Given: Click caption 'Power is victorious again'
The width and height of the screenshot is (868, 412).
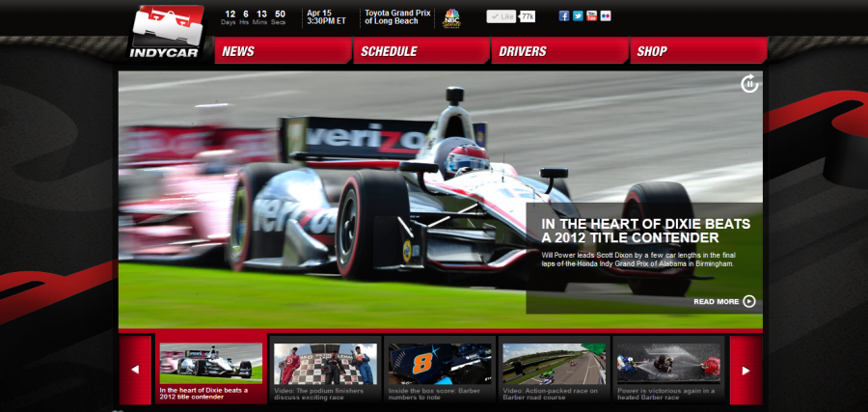Looking at the screenshot, I should [x=665, y=394].
